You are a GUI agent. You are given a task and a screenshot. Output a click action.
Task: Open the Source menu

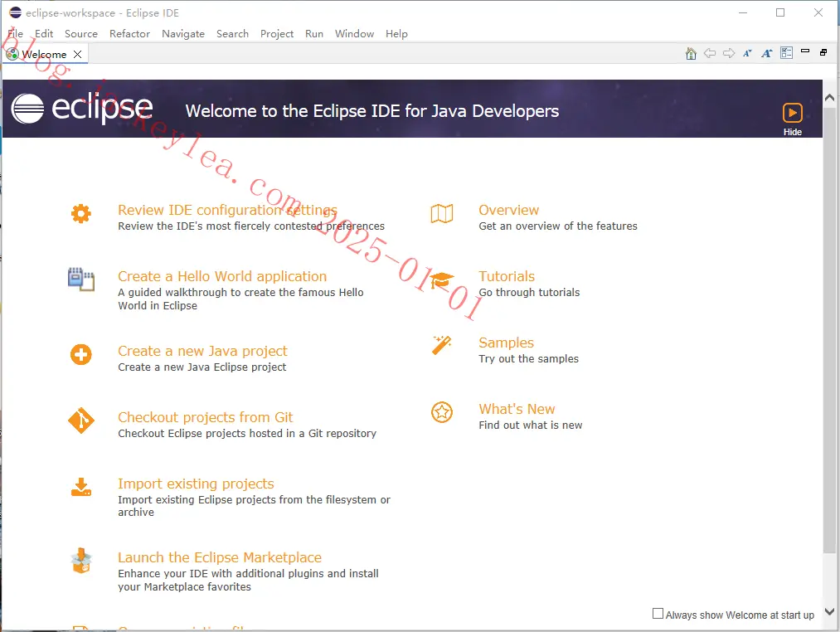(81, 34)
